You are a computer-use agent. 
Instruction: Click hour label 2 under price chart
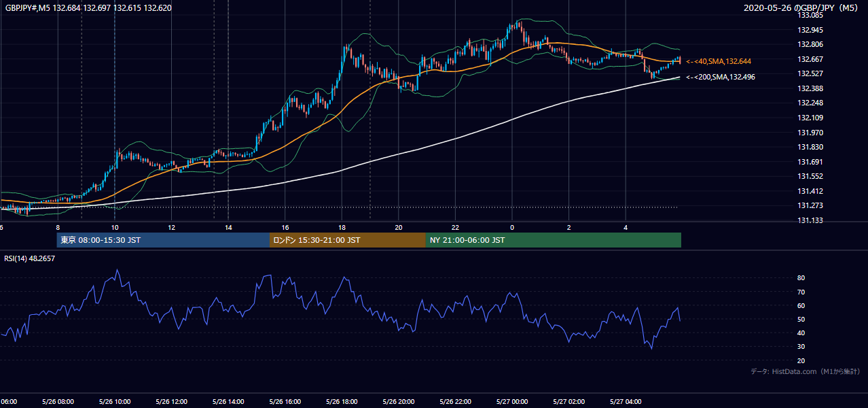pos(569,227)
